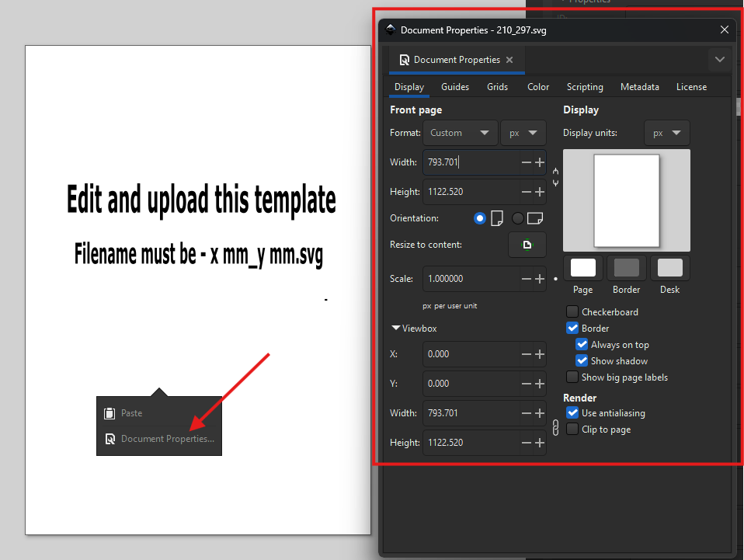Click the Resize to content icon button
The width and height of the screenshot is (744, 560).
(527, 245)
